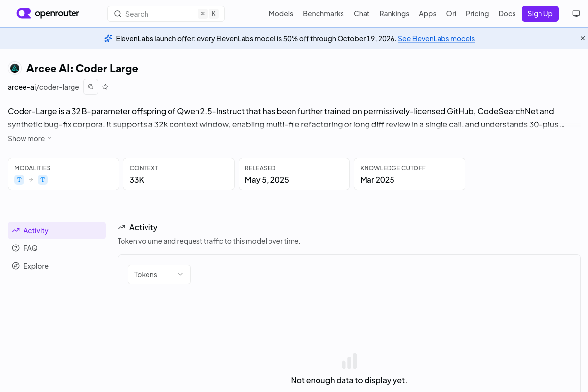
Task: Click the openrouter wordmark text
Action: 57,13
